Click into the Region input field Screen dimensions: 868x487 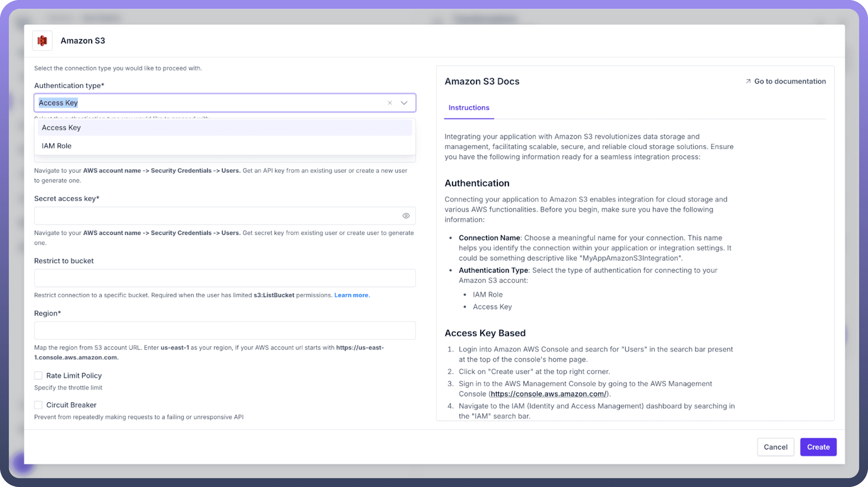click(224, 330)
